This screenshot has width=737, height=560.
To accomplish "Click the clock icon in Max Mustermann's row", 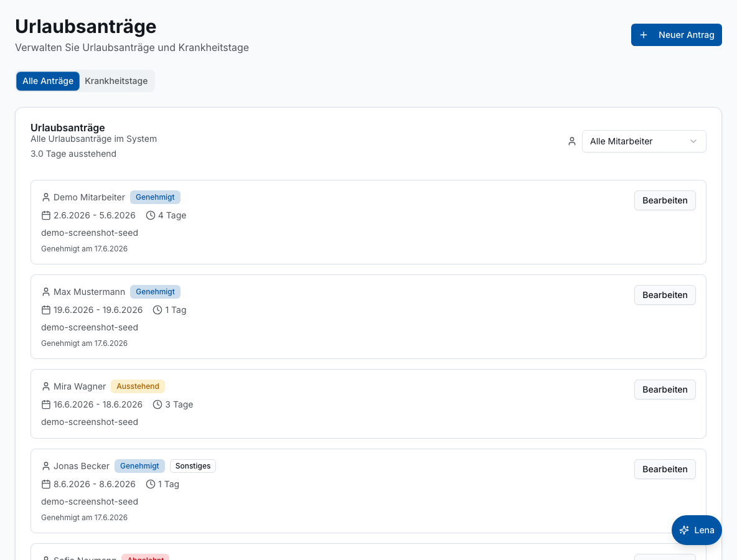I will (x=157, y=310).
